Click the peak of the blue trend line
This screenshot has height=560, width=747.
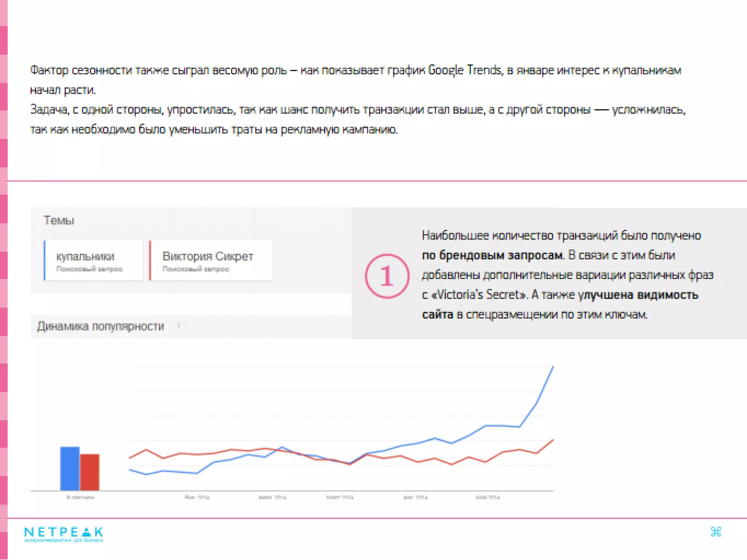[553, 367]
